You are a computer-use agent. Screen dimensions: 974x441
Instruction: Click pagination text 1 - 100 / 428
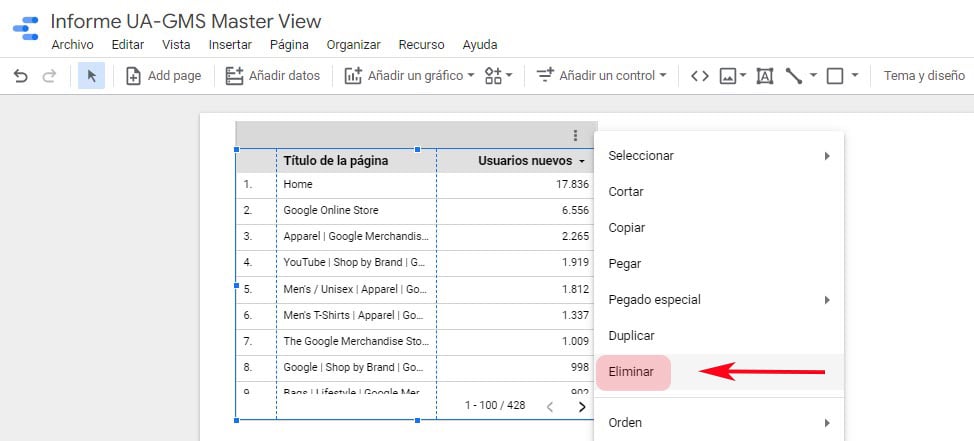click(x=495, y=406)
